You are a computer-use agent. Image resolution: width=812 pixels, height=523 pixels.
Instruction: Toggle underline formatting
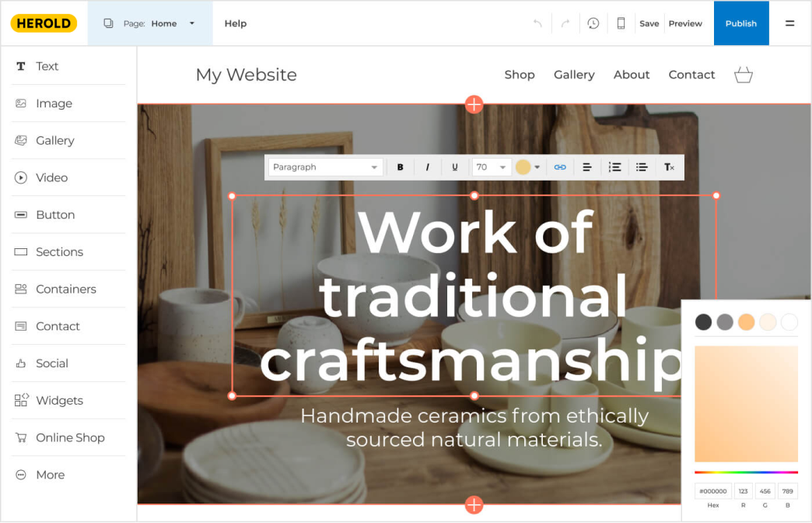pyautogui.click(x=455, y=167)
